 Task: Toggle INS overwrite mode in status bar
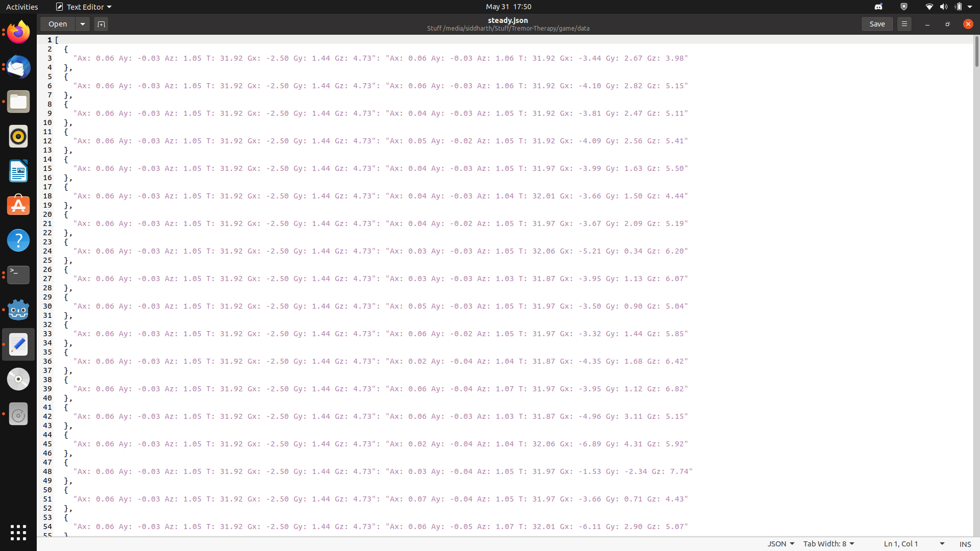point(965,544)
